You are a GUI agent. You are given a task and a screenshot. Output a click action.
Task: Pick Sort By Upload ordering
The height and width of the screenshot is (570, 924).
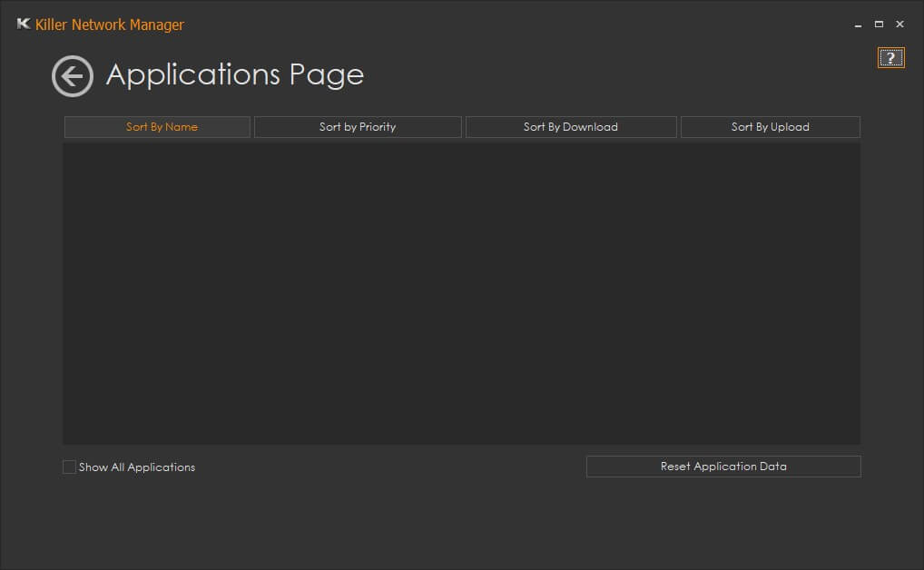(x=770, y=127)
